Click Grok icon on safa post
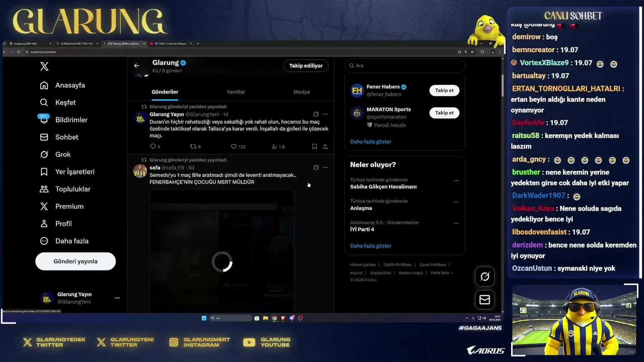 coord(315,167)
